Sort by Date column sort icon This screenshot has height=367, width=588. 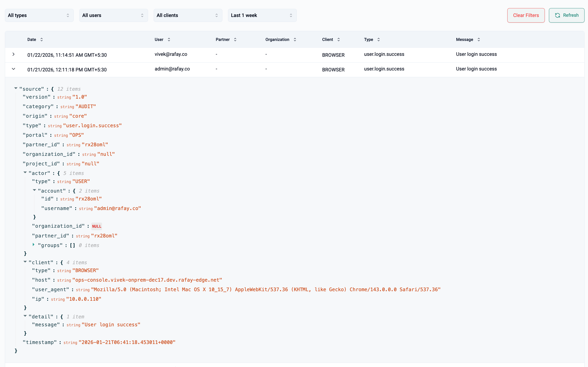click(x=41, y=40)
